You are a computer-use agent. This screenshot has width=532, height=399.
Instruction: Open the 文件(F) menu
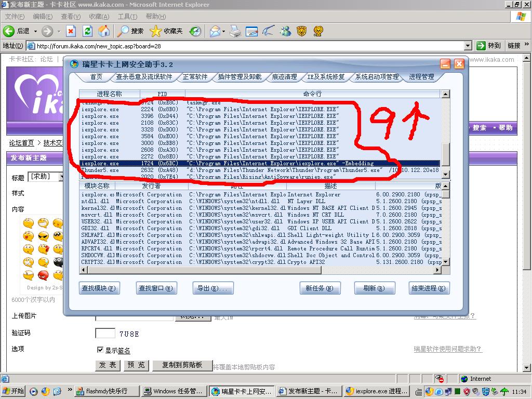coord(15,16)
